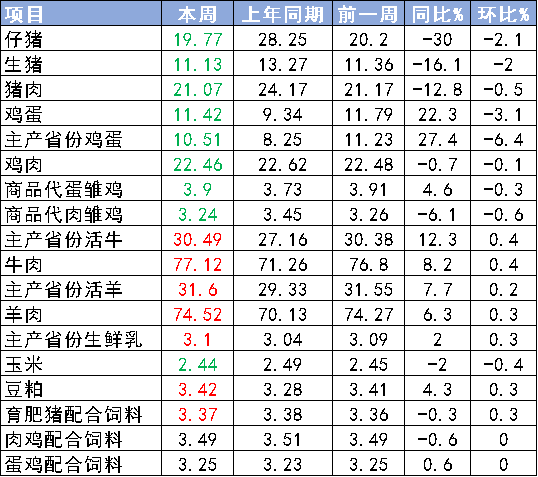Click 13.27 in the 上年同期 column
Screen dimensions: 538x477
click(x=283, y=65)
